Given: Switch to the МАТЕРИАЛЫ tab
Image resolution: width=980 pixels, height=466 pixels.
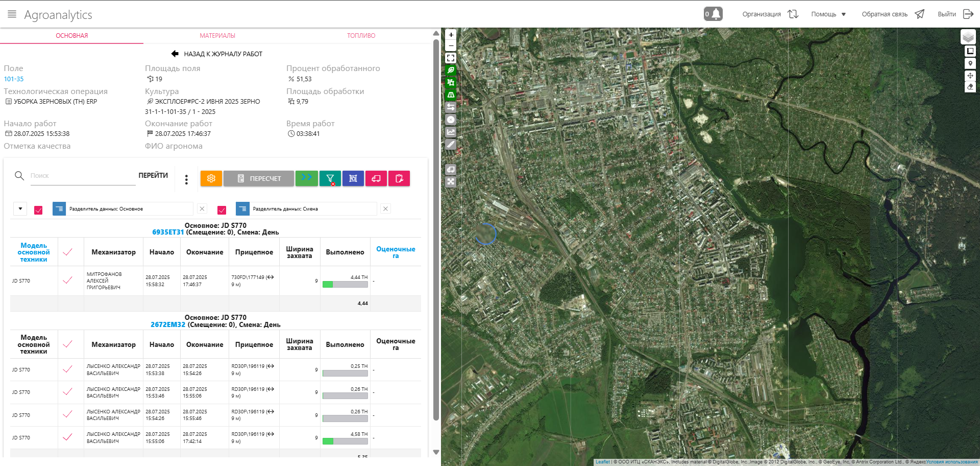Looking at the screenshot, I should click(217, 36).
